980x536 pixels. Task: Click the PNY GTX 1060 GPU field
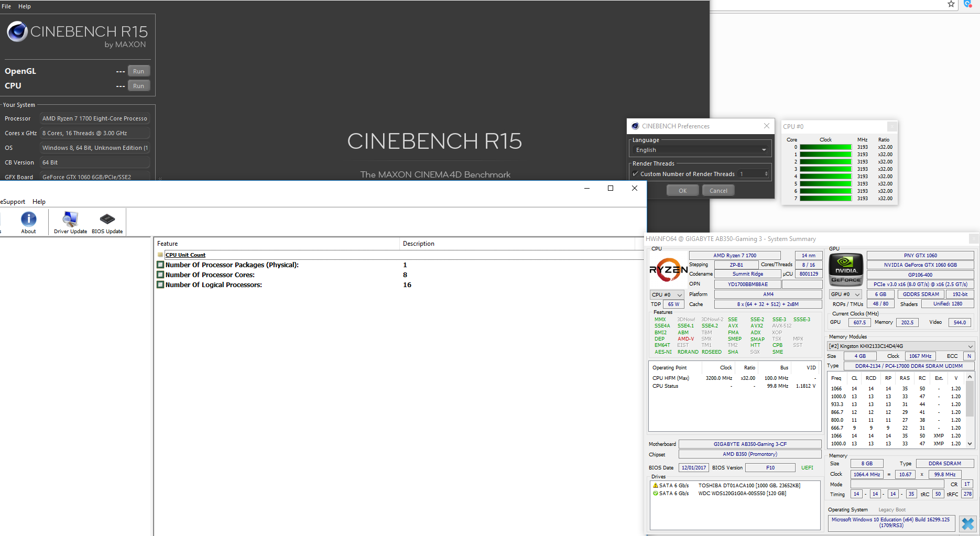pyautogui.click(x=920, y=256)
